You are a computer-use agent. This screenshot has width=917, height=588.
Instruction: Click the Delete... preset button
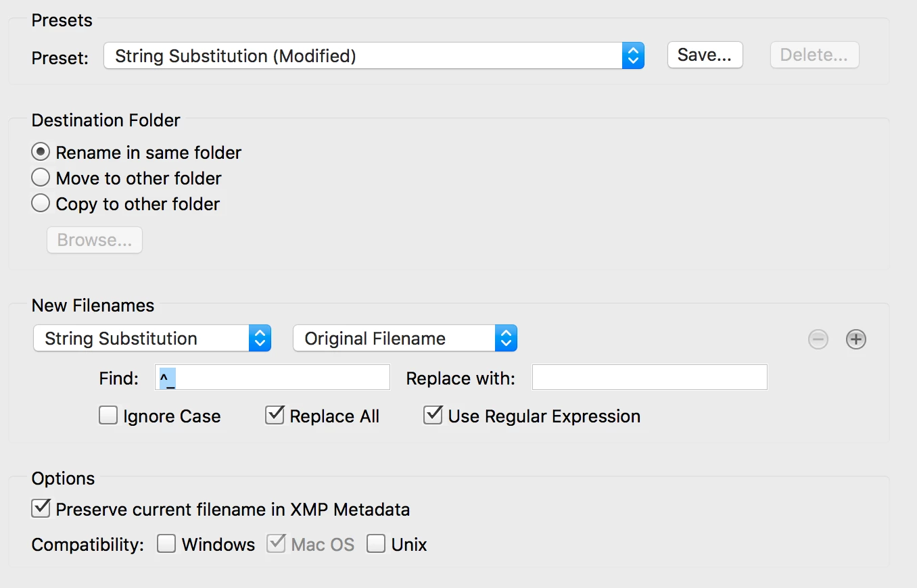pos(814,55)
